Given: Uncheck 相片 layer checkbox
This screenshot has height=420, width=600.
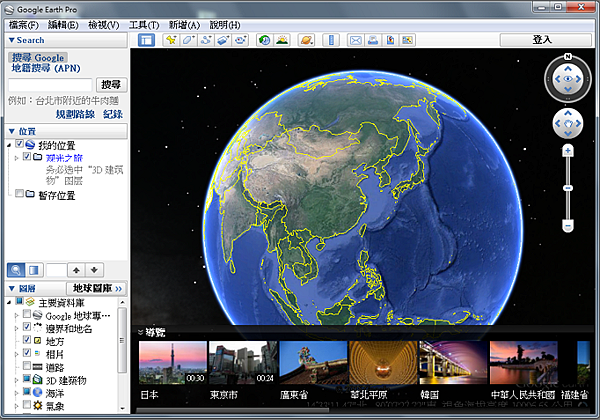Looking at the screenshot, I should click(x=27, y=352).
